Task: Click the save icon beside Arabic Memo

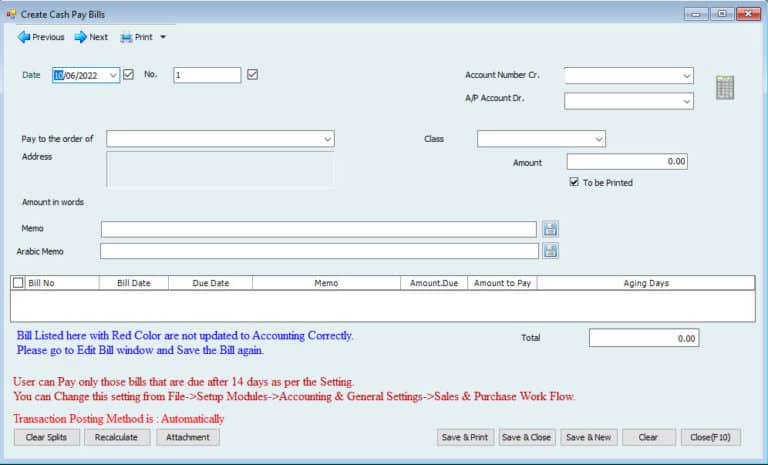Action: coord(551,251)
